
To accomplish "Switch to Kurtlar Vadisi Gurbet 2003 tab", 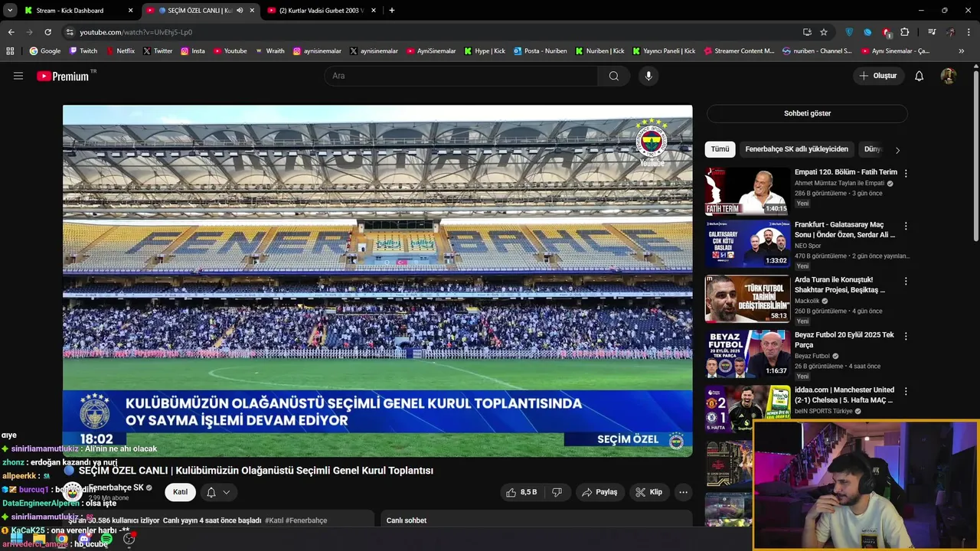I will [x=320, y=10].
